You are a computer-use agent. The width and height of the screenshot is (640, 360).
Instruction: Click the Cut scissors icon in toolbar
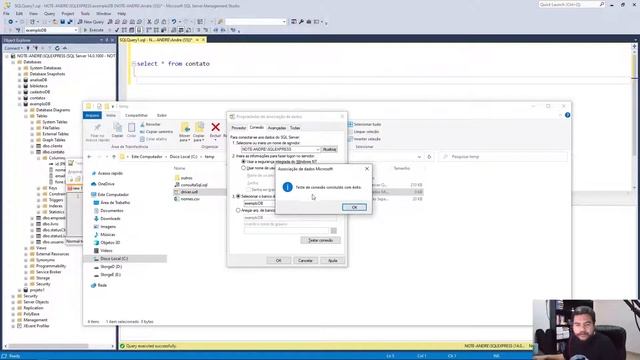click(x=149, y=22)
